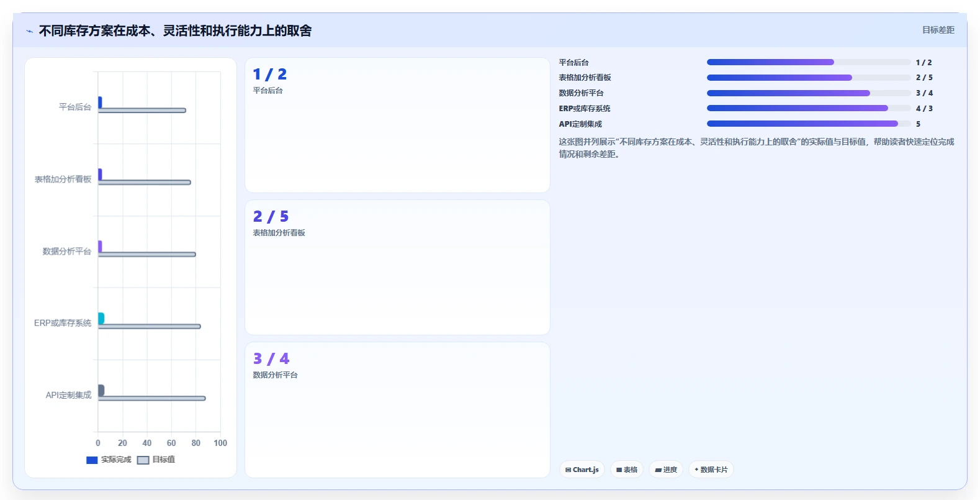980x500 pixels.
Task: Click the 平台后台 axis label in chart
Action: pyautogui.click(x=75, y=107)
